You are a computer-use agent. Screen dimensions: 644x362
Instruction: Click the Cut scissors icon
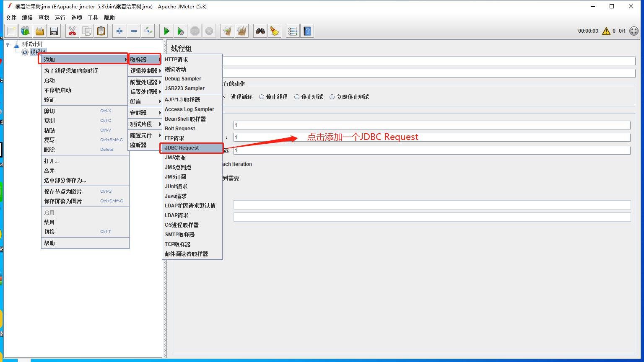pos(73,31)
